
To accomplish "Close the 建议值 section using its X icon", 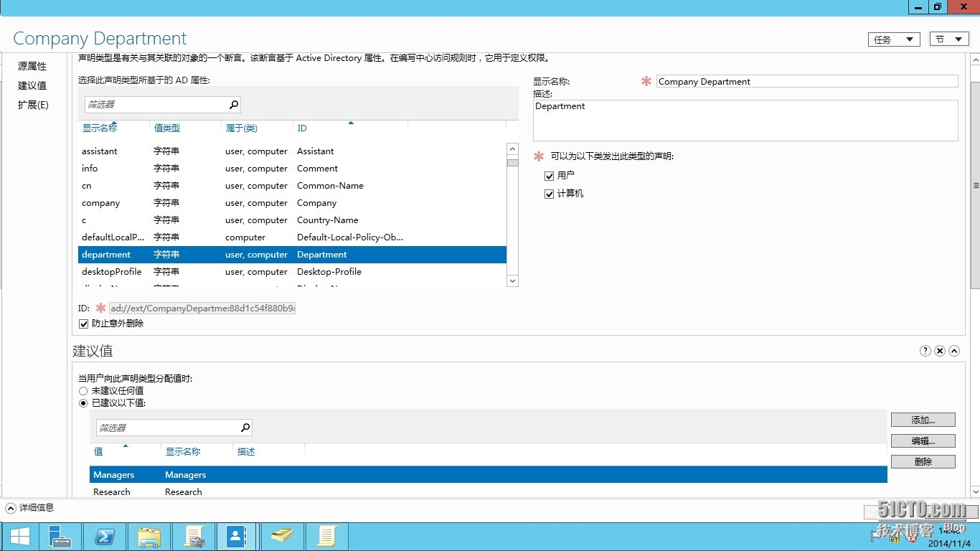I will [x=940, y=350].
